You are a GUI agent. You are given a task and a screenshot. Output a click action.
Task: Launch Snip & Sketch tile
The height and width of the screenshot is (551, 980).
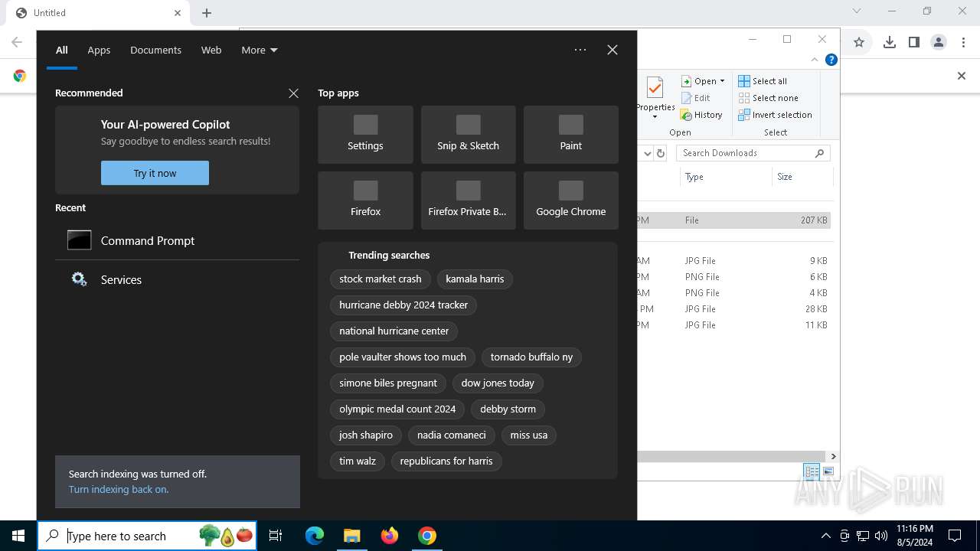pos(468,135)
